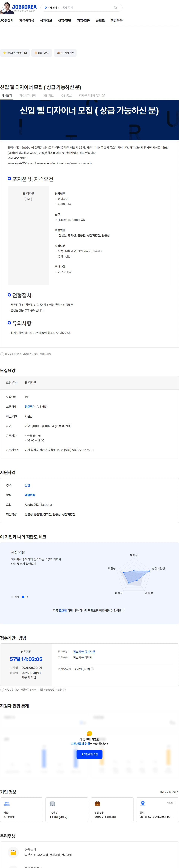The height and width of the screenshot is (868, 179).
Task: Click the 나 blue legend swatch
Action: point(23,596)
